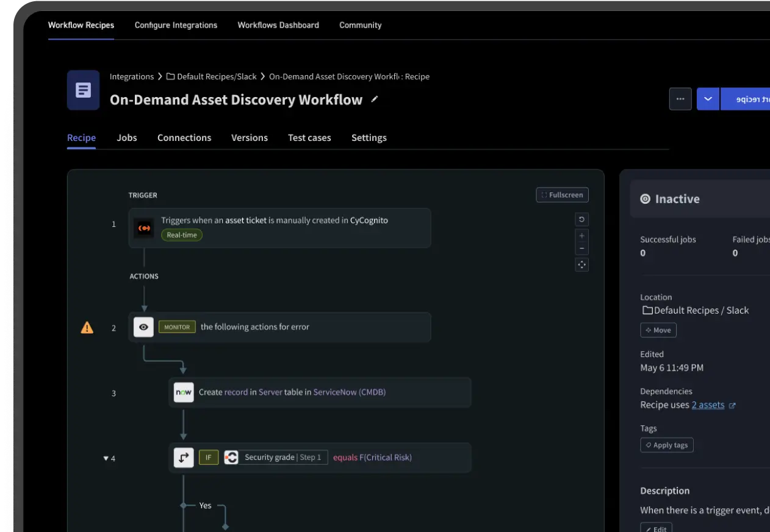
Task: Open the CyCognito trigger step card
Action: point(279,228)
